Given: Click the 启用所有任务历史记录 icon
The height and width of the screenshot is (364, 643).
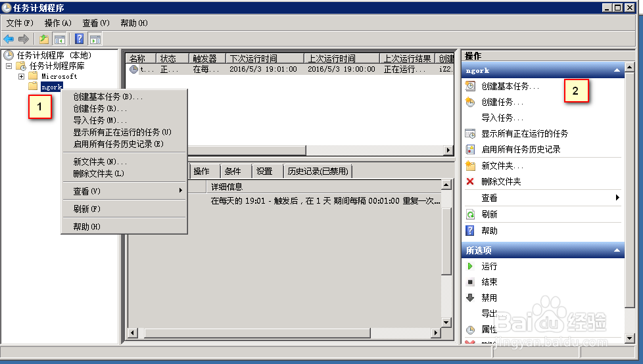Looking at the screenshot, I should pos(470,149).
